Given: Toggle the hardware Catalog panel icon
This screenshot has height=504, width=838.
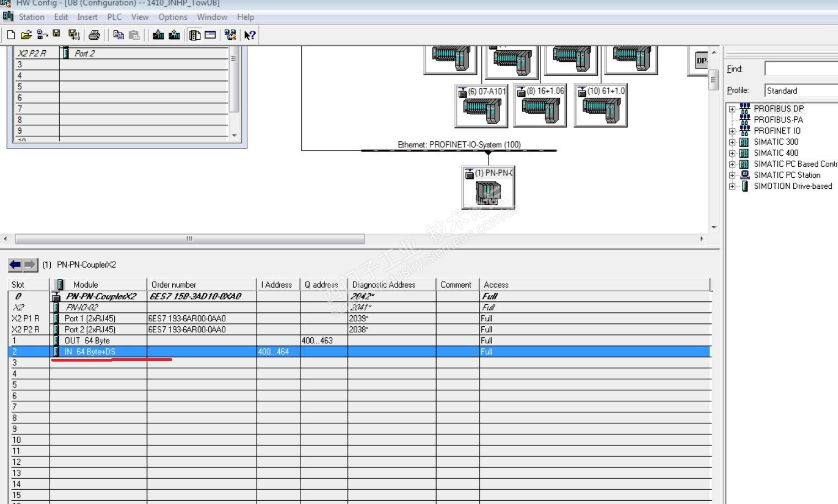Looking at the screenshot, I should [195, 35].
